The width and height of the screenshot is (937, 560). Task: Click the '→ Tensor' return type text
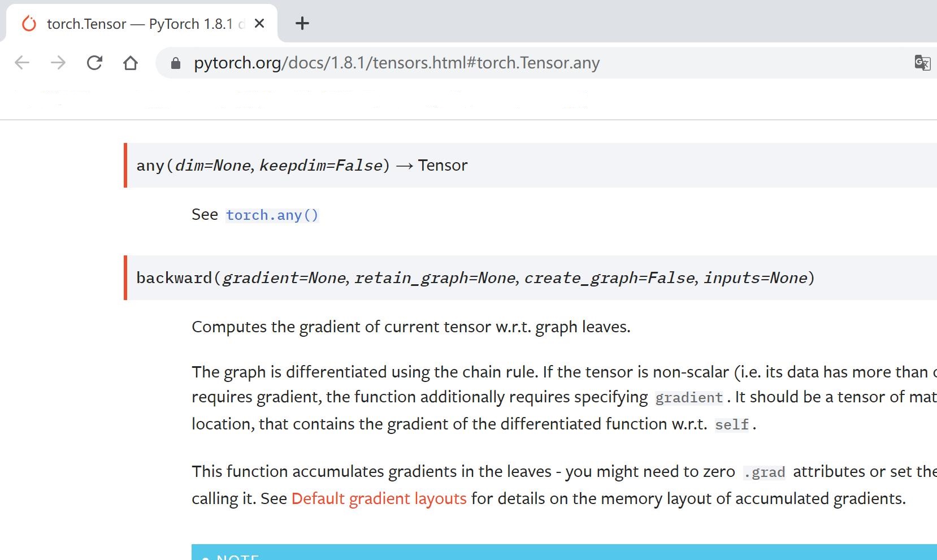(x=432, y=166)
